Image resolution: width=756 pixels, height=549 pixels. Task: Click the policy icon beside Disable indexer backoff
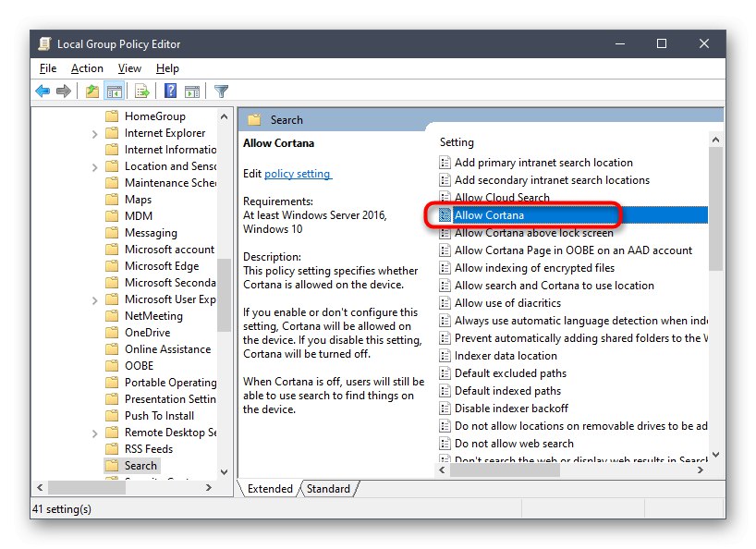point(445,409)
